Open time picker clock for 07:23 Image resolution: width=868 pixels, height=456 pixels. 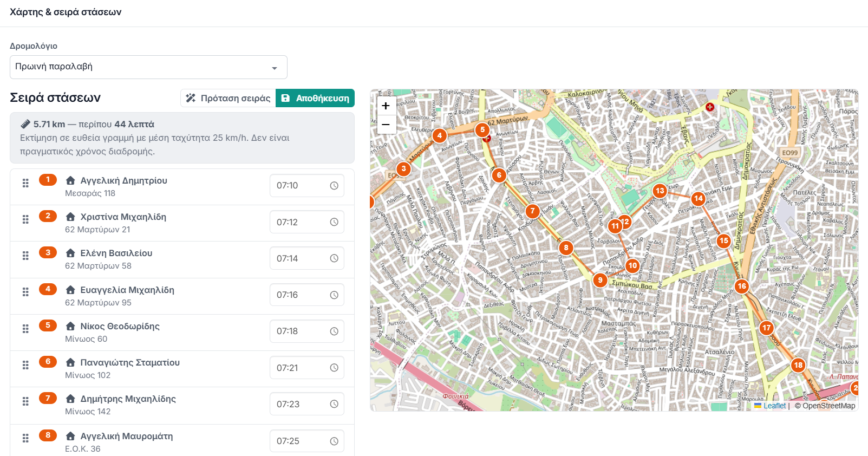[x=334, y=404]
